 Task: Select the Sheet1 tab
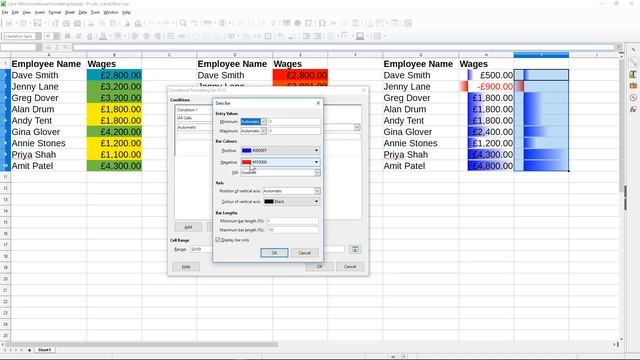pyautogui.click(x=44, y=350)
